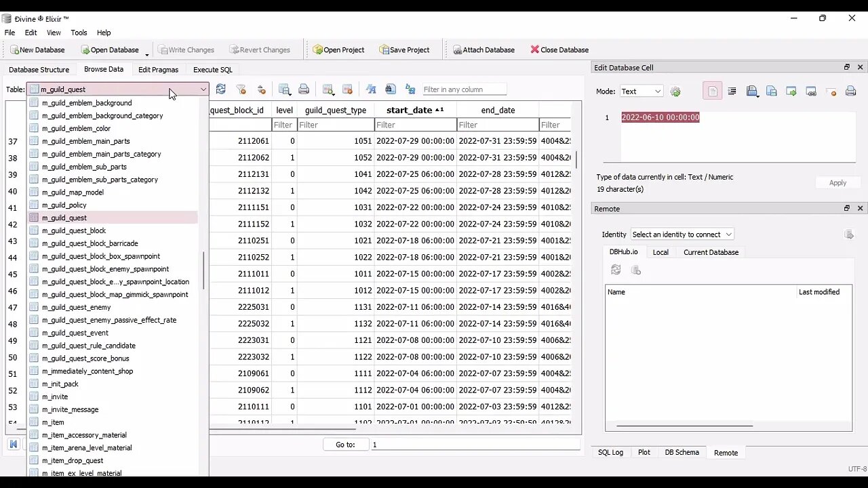Show the Plot bottom tab

pos(644,452)
